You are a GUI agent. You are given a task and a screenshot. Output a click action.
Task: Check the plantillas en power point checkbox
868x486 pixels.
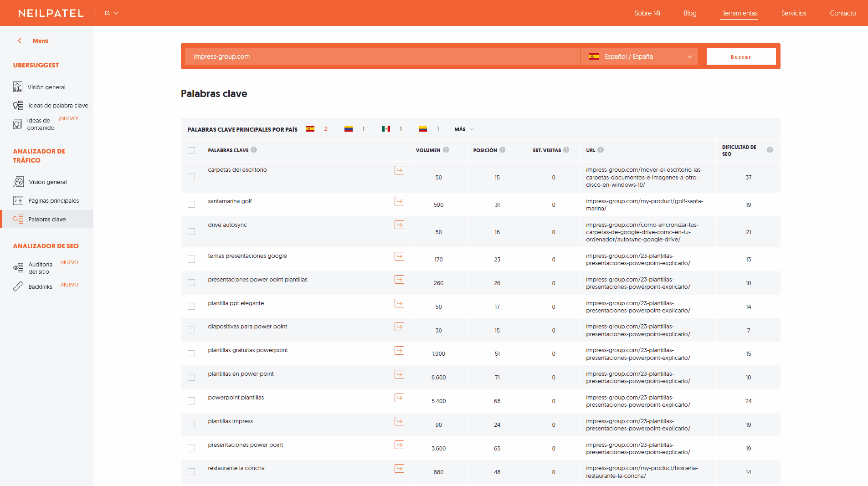191,377
